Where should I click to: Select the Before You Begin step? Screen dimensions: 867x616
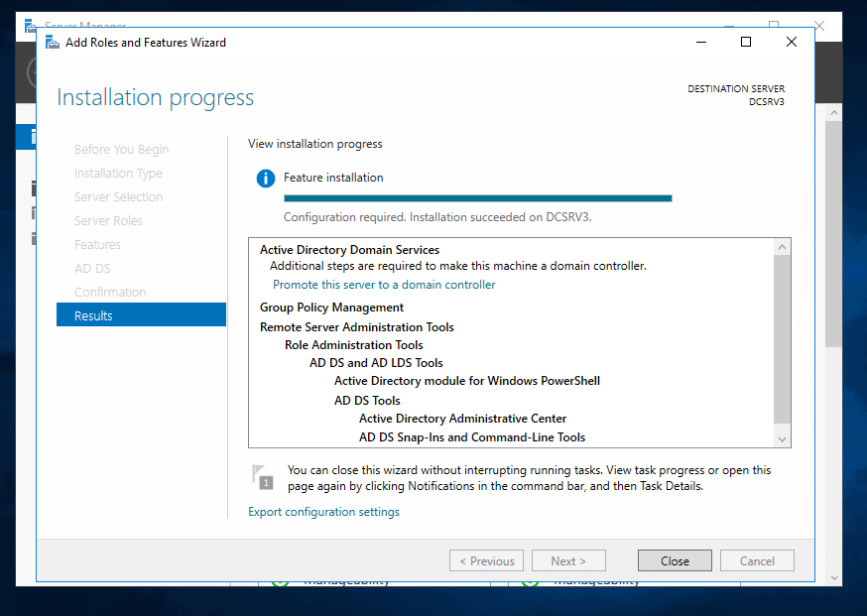coord(121,149)
